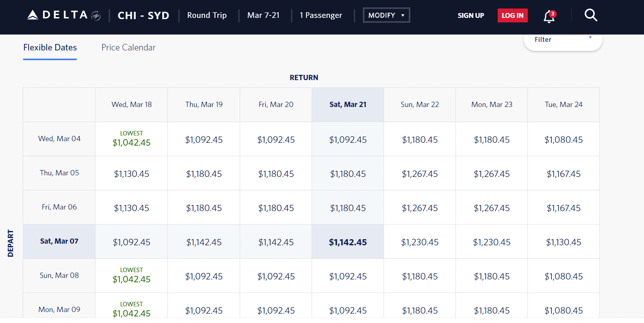Pick $1,080.45 fare Sun Mar 08, Tue Mar 24

click(564, 276)
